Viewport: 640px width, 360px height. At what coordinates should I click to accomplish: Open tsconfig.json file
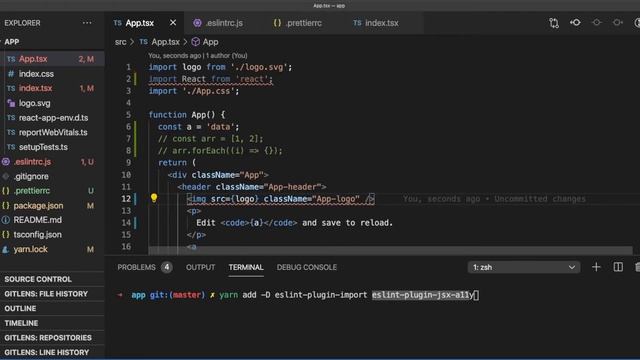52,235
